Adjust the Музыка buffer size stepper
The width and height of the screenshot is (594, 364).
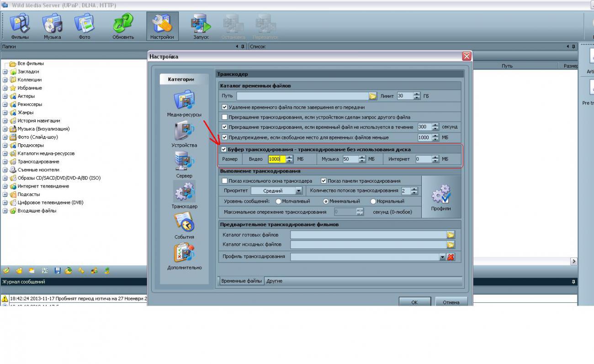[362, 159]
